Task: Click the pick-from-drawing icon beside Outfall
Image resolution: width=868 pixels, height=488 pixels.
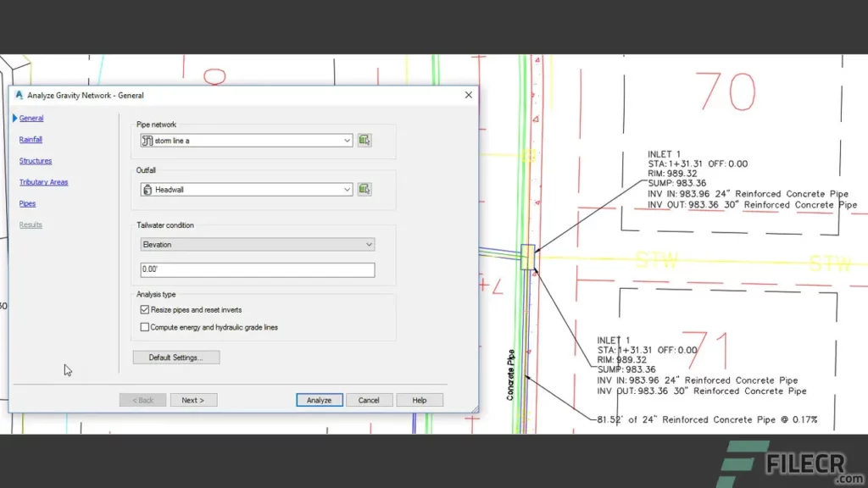Action: click(x=364, y=190)
